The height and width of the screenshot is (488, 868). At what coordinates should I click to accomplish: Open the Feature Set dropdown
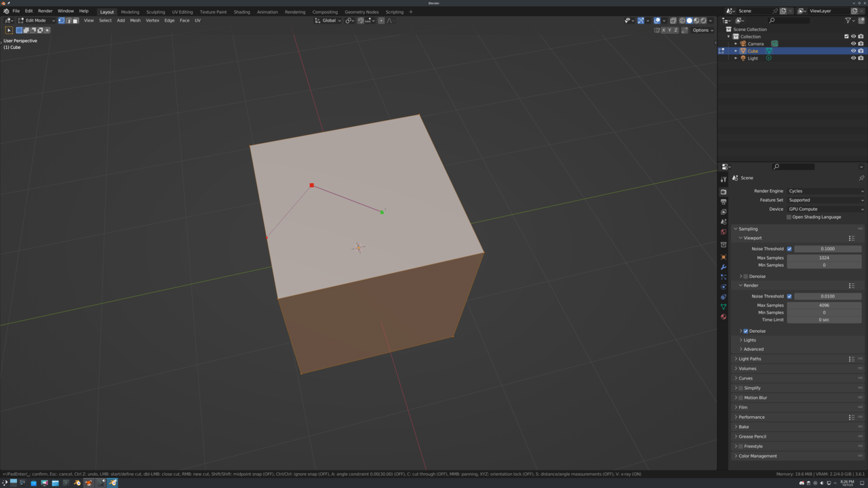(x=825, y=200)
